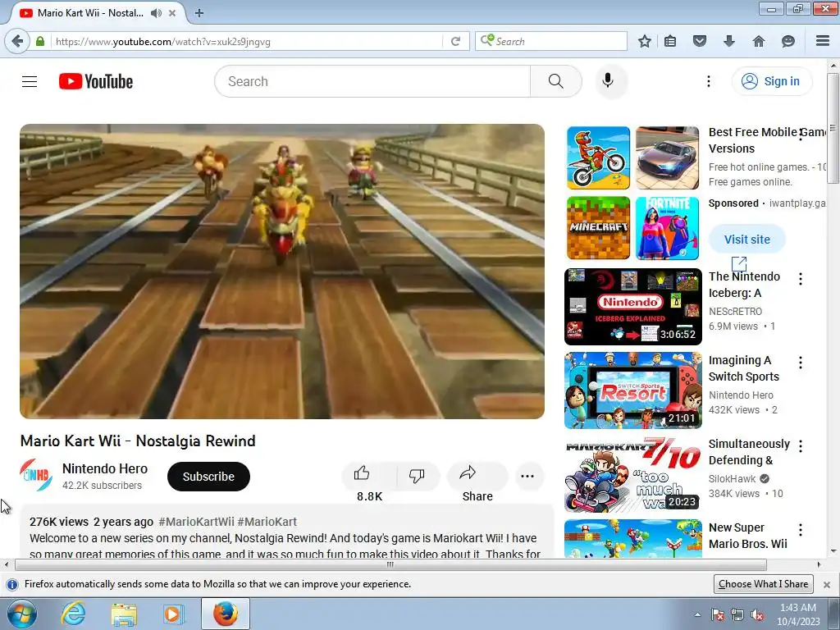840x630 pixels.
Task: Click the #MarioKartWii hashtag
Action: [196, 522]
